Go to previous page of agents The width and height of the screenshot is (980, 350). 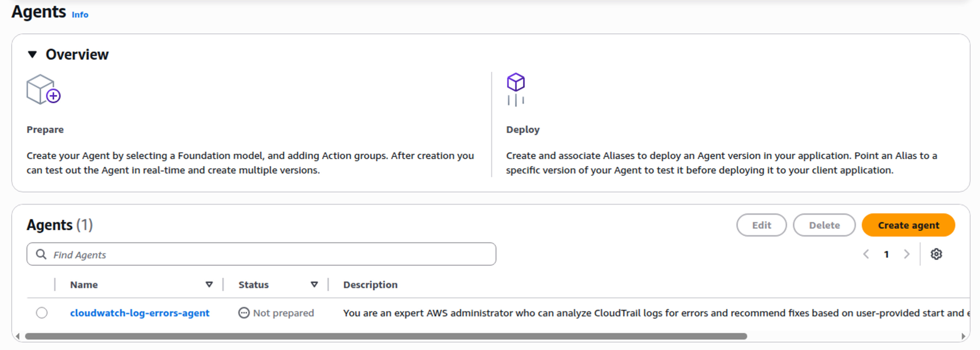tap(866, 254)
